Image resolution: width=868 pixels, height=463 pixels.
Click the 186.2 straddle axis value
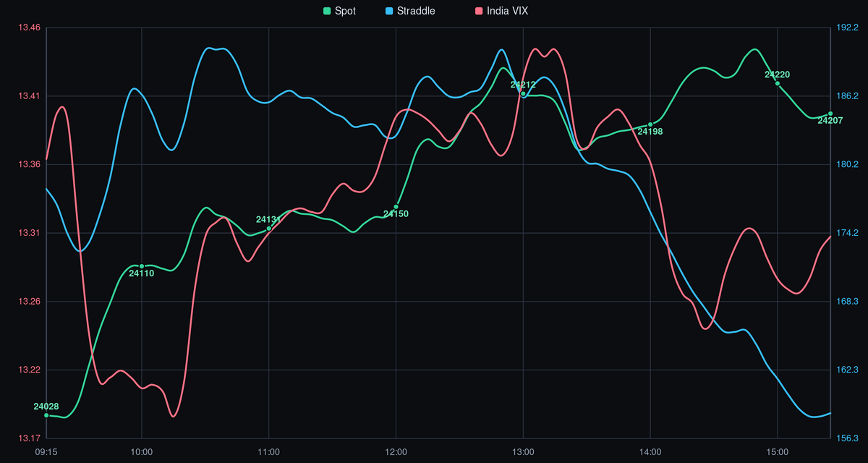tap(847, 96)
